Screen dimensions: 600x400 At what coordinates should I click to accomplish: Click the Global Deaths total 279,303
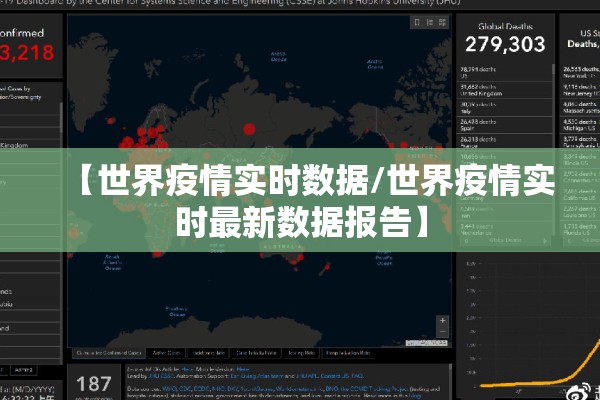(505, 44)
